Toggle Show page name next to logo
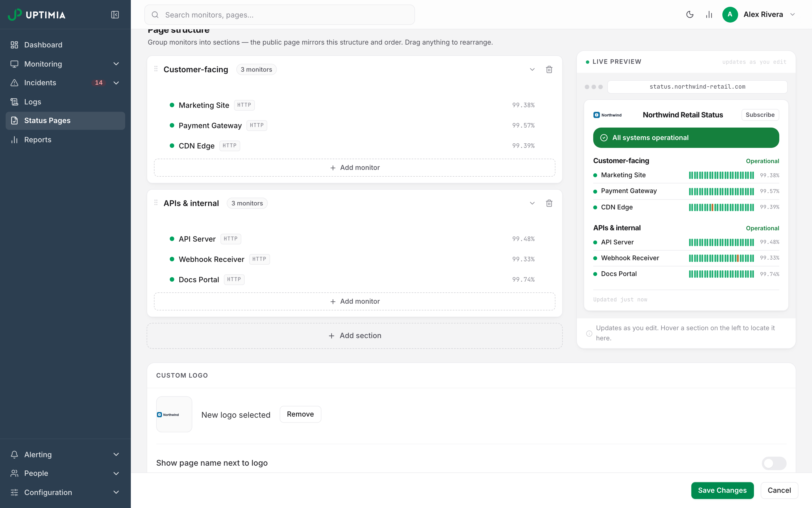This screenshot has height=508, width=812. [774, 463]
